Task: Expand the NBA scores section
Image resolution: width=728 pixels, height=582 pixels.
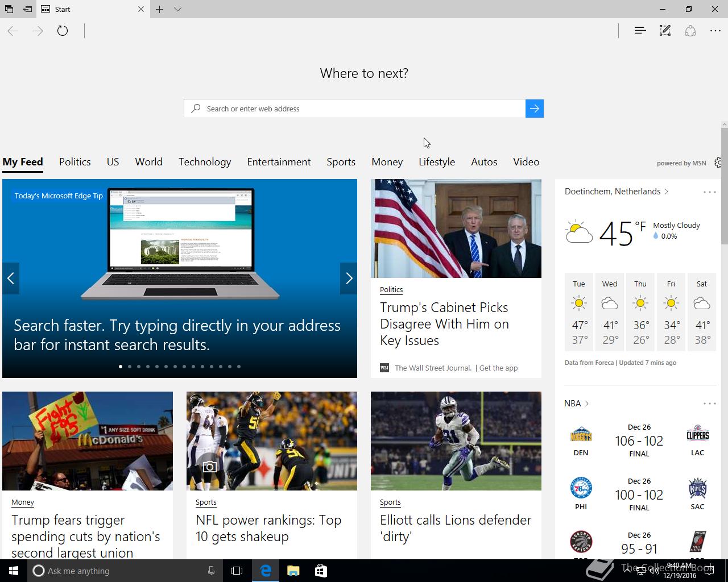Action: click(x=576, y=404)
